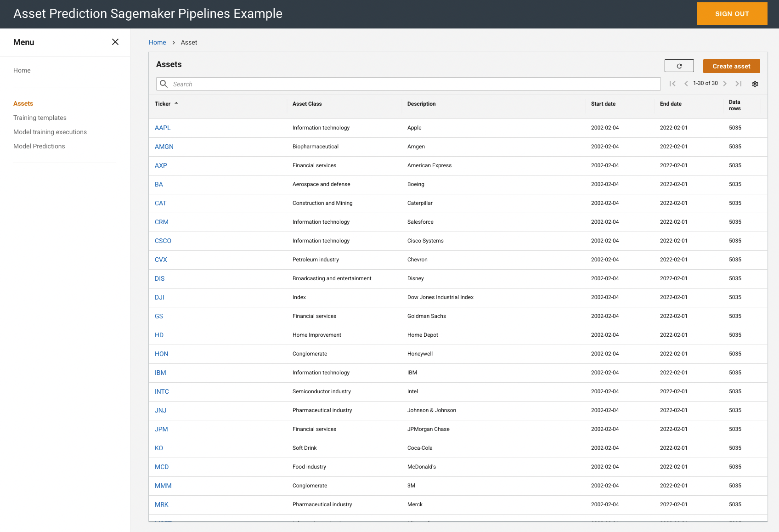Go to previous page arrow
The width and height of the screenshot is (779, 532).
pos(686,84)
